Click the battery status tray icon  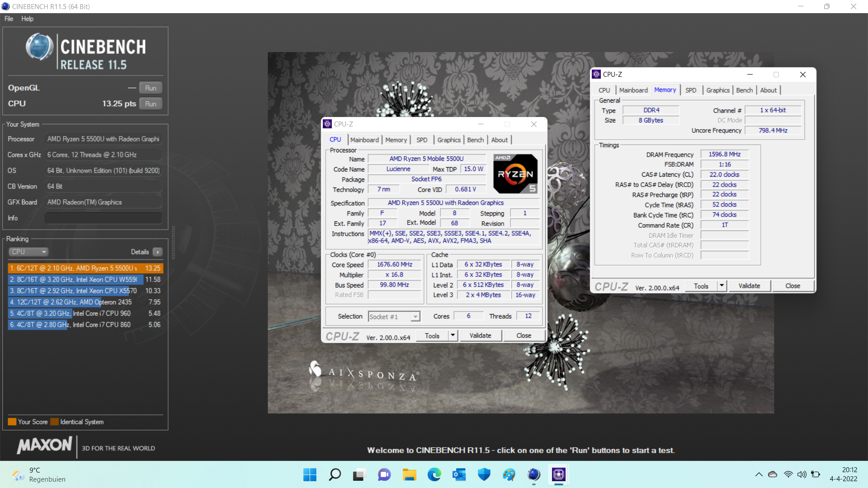pyautogui.click(x=816, y=474)
